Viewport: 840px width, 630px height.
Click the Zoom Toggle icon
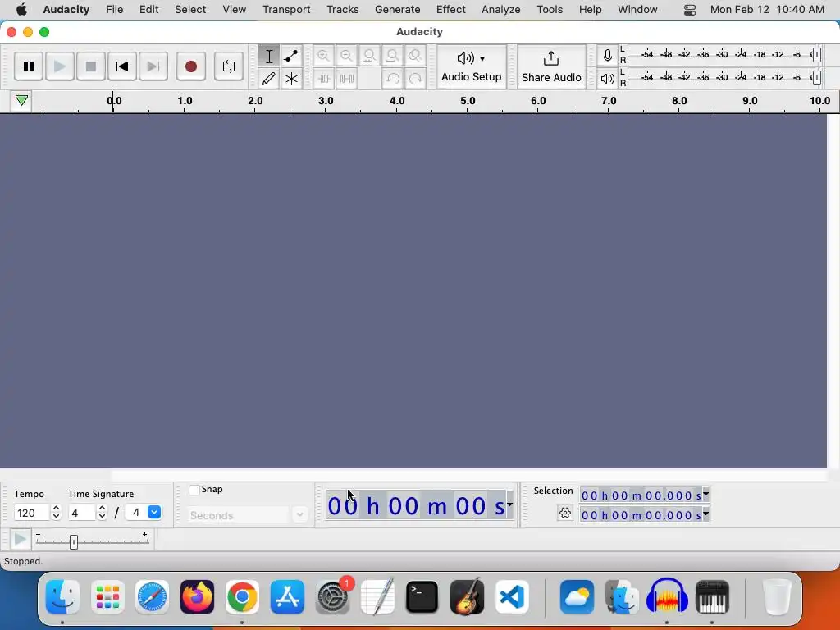pos(416,56)
